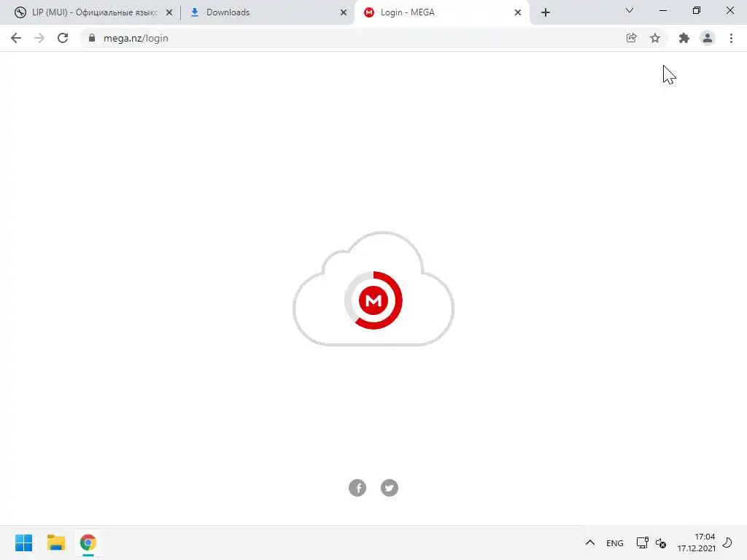Viewport: 747px width, 560px height.
Task: Close the Downloads tab
Action: point(344,12)
